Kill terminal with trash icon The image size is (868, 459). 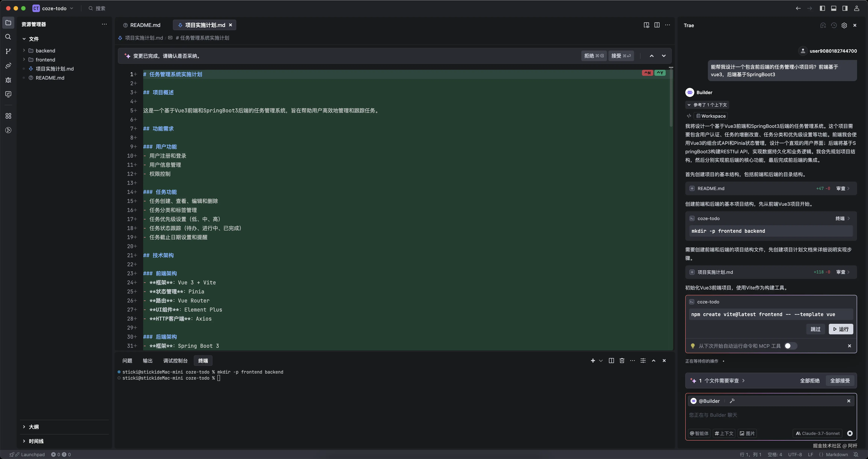(622, 361)
